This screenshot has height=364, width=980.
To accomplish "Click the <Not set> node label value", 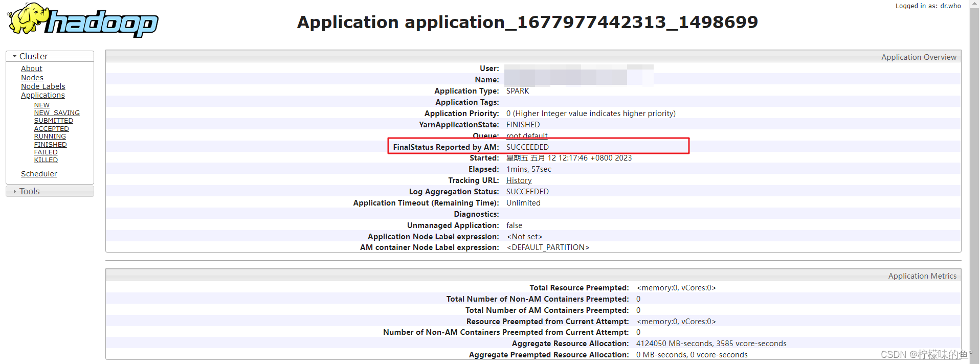I will click(524, 237).
